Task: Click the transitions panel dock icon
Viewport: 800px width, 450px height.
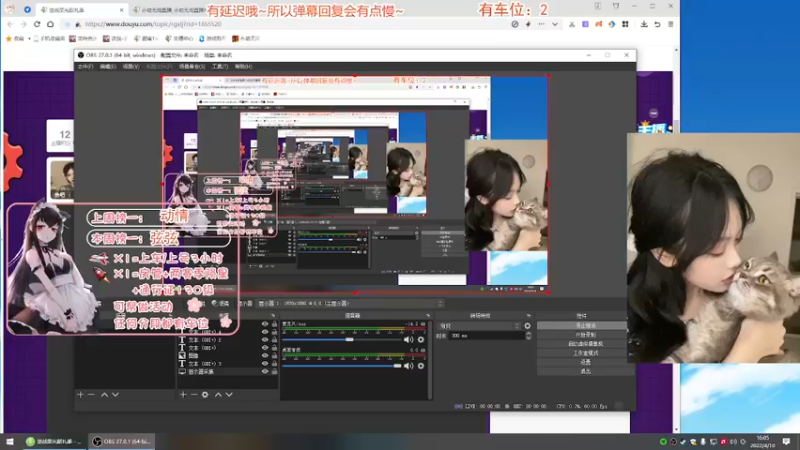Action: (529, 316)
